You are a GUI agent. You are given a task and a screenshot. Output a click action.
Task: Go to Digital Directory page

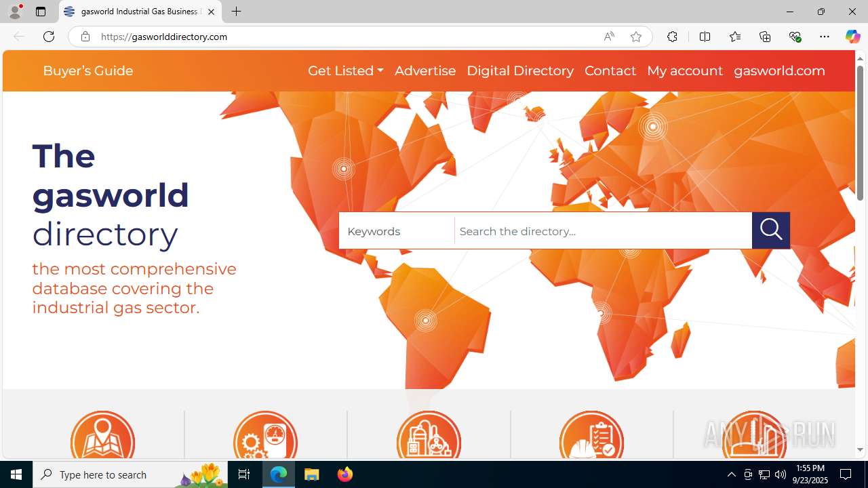pos(520,70)
